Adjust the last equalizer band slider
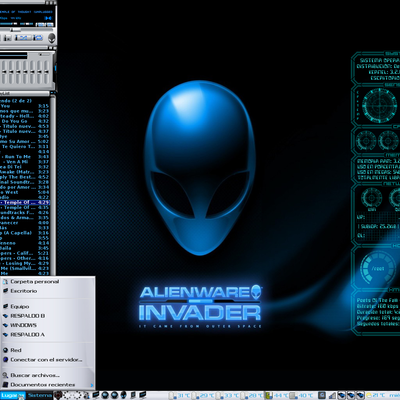400x400 pixels. pos(46,72)
